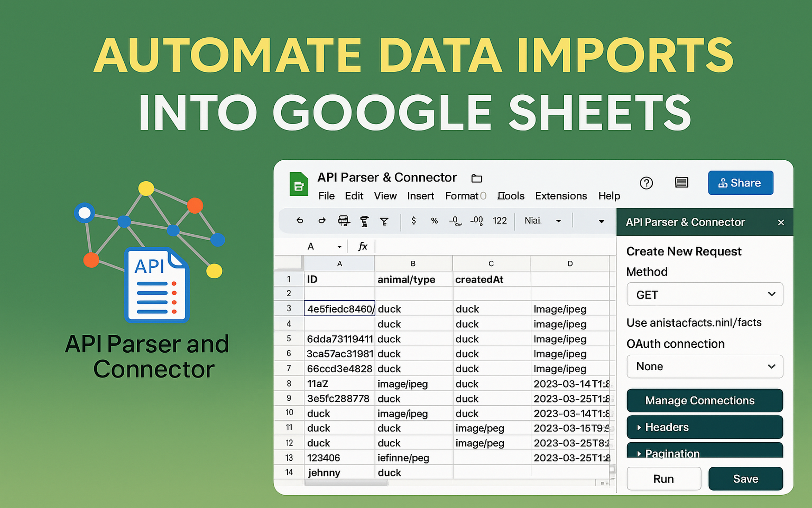Click the blue Share button
812x508 pixels.
[x=741, y=183]
